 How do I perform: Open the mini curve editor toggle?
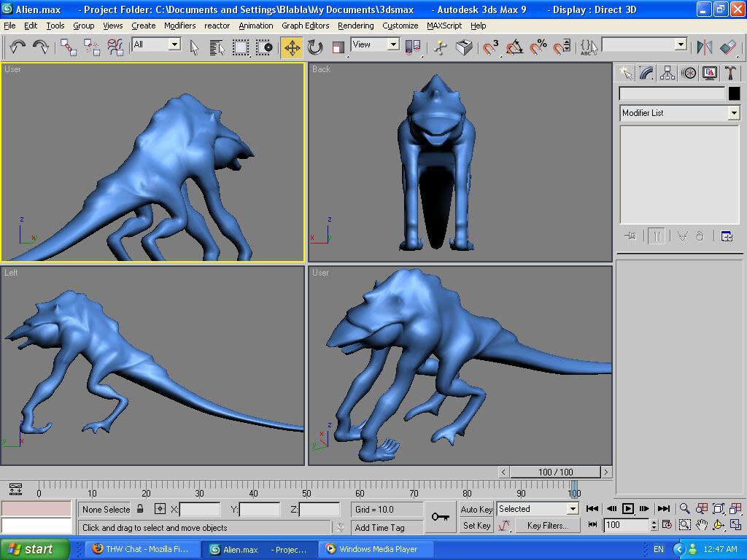tap(15, 489)
